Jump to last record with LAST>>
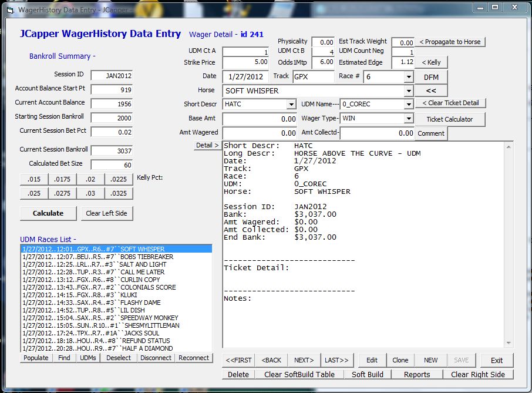 pyautogui.click(x=336, y=360)
